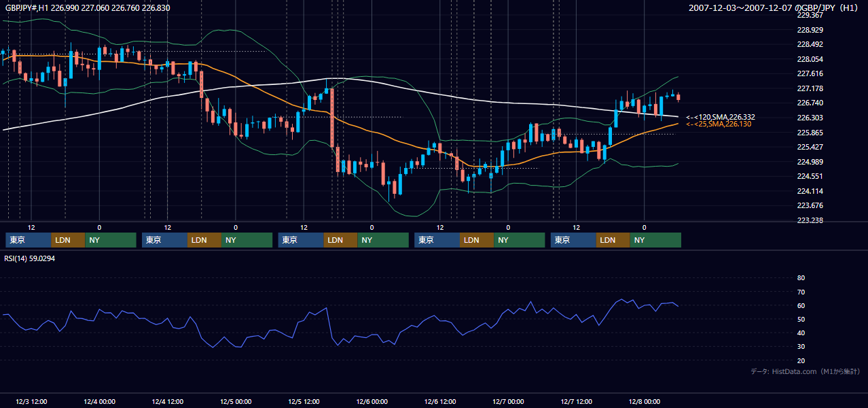The height and width of the screenshot is (408, 868).
Task: Click price axis value 223.238
Action: coord(810,220)
